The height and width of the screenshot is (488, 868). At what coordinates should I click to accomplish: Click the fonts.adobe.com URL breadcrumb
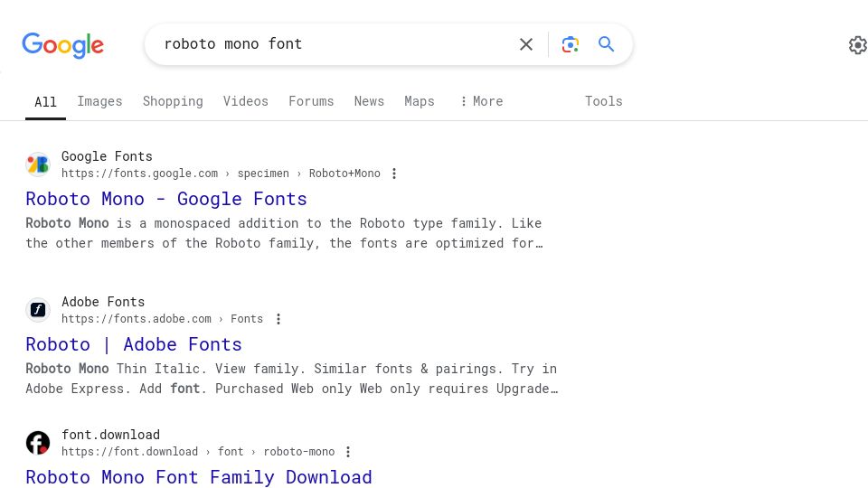pyautogui.click(x=162, y=319)
